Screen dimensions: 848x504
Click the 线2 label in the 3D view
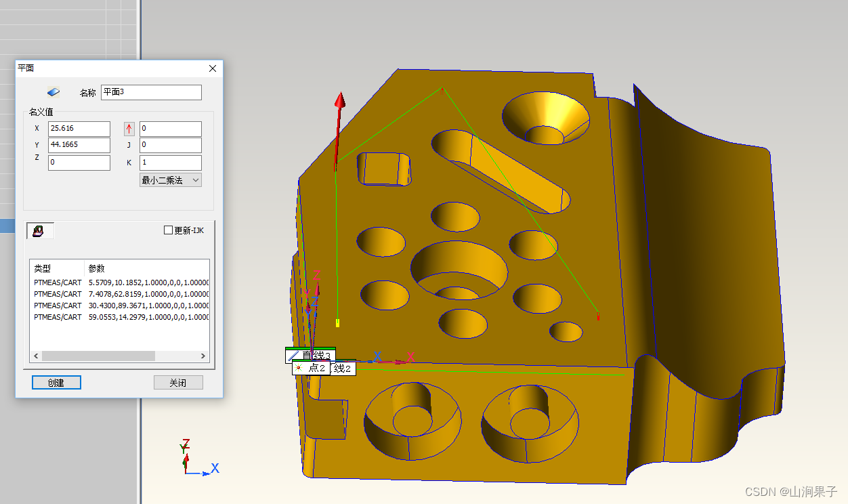343,369
